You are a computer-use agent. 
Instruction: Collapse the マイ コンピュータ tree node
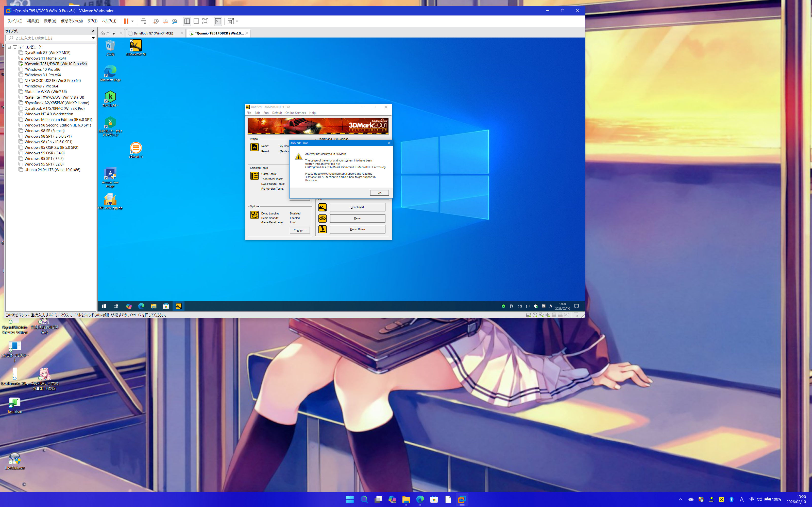coord(9,47)
